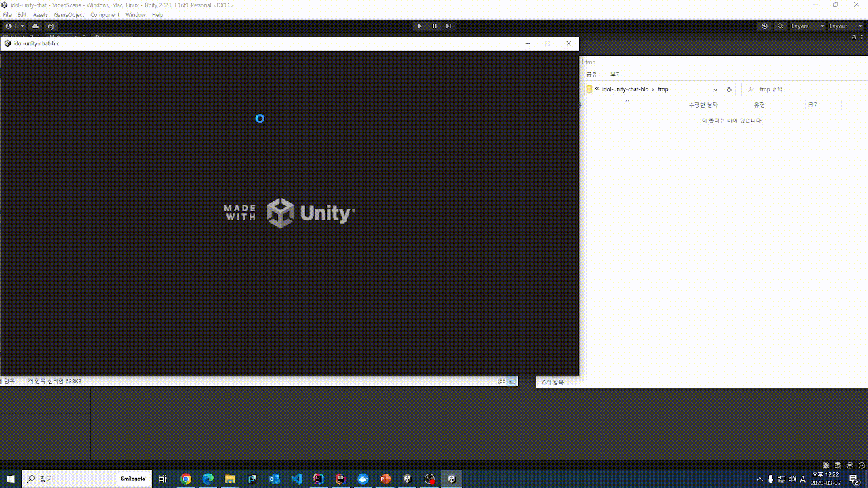This screenshot has width=868, height=488.
Task: Open Google Chrome from taskbar
Action: tap(186, 479)
